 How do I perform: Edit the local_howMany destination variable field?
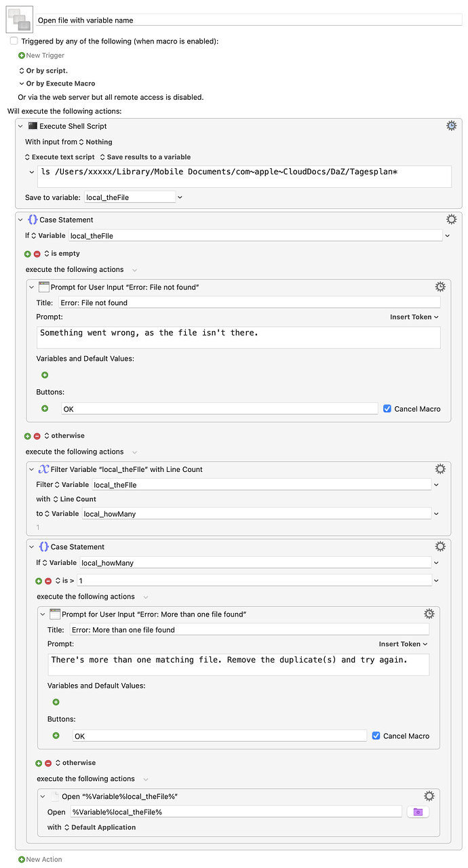[256, 513]
